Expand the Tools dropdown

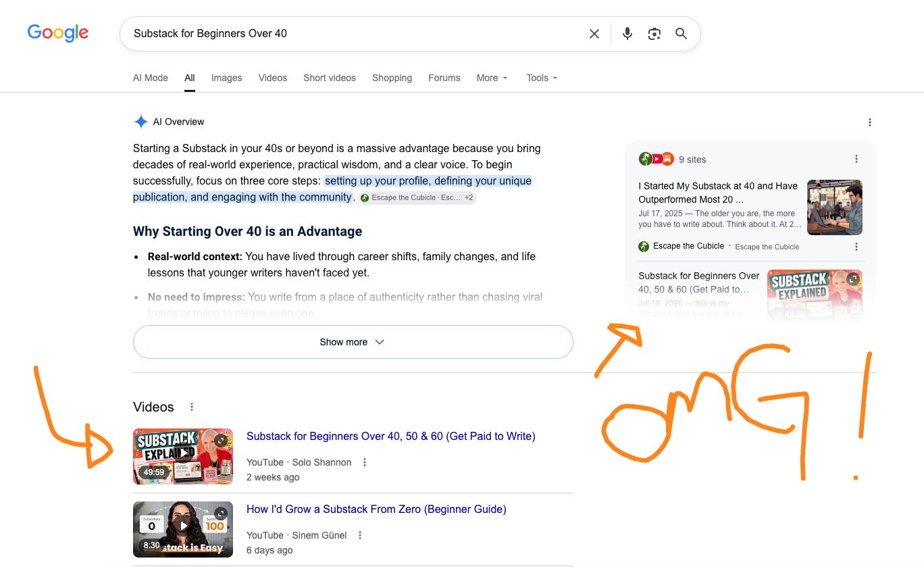(x=542, y=78)
